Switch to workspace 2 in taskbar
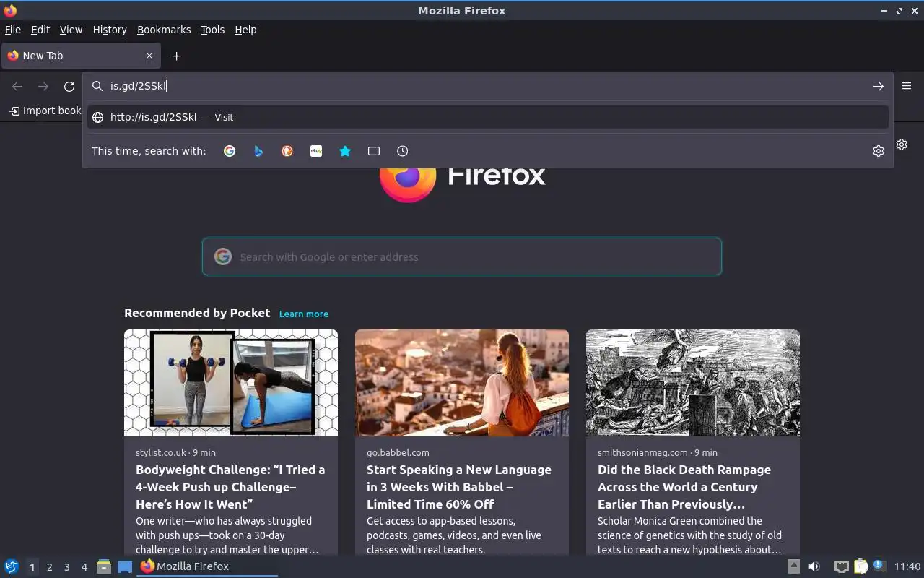 [49, 567]
